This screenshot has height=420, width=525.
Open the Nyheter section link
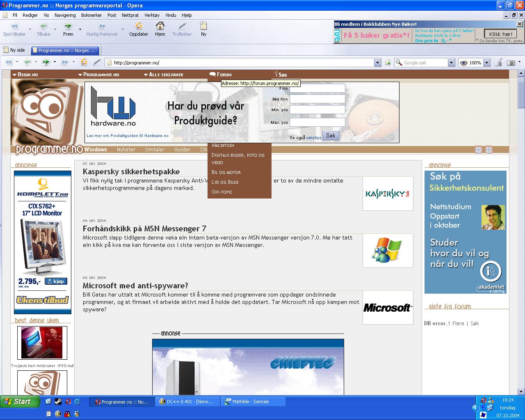click(126, 150)
